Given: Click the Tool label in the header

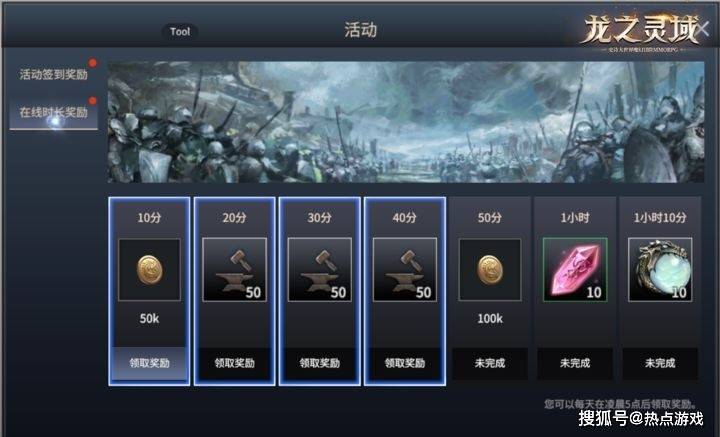Looking at the screenshot, I should pos(180,32).
